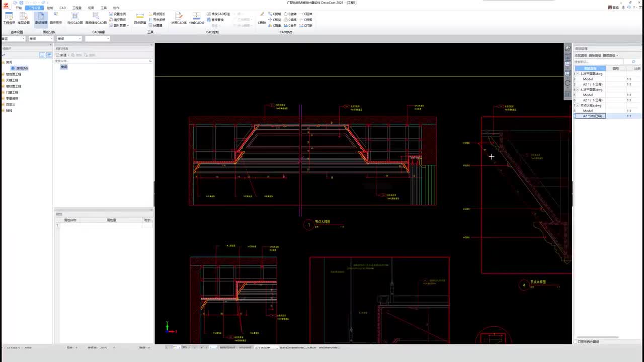Image resolution: width=644 pixels, height=362 pixels.
Task: Open the 视图 ribbon tab
Action: tap(91, 8)
